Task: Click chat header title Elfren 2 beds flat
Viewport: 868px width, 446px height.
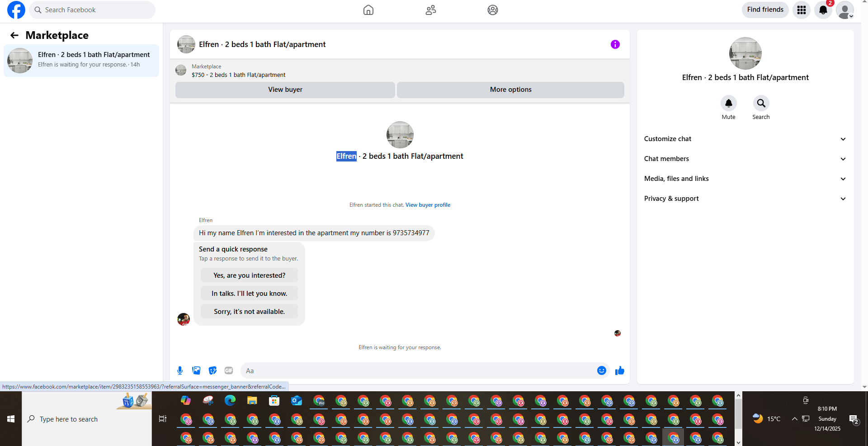Action: [262, 44]
